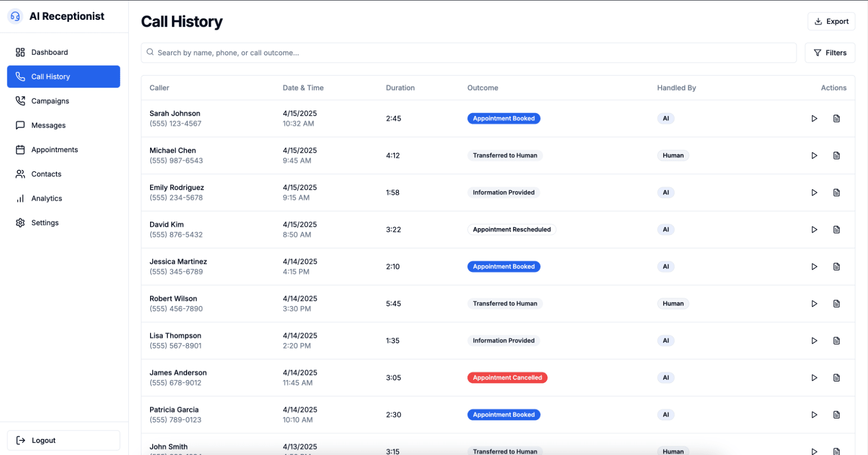
Task: Open the Contacts page
Action: coord(64,174)
